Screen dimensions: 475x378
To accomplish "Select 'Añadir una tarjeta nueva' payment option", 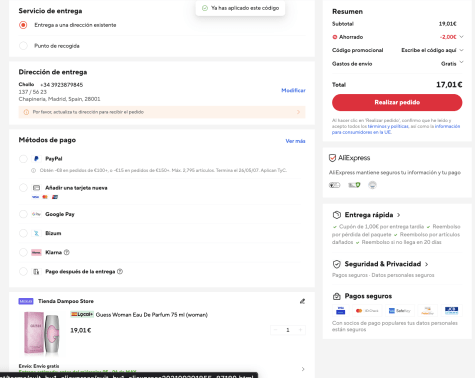I will 23,188.
